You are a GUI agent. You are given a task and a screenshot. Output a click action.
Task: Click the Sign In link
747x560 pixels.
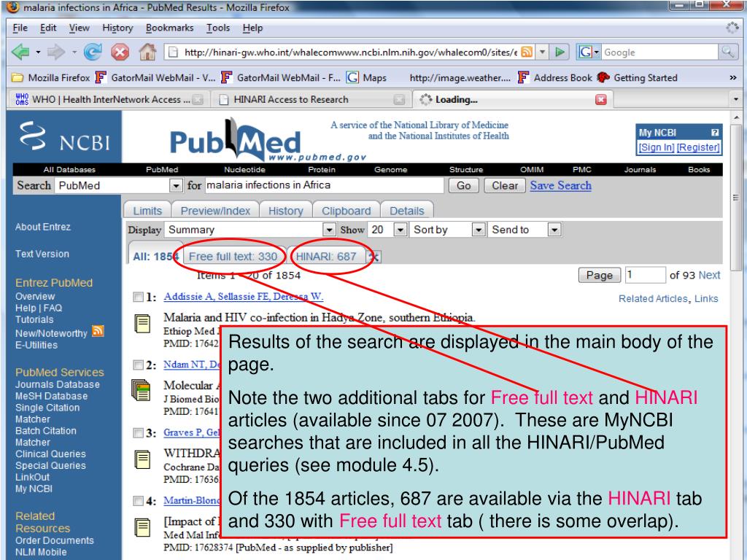657,147
